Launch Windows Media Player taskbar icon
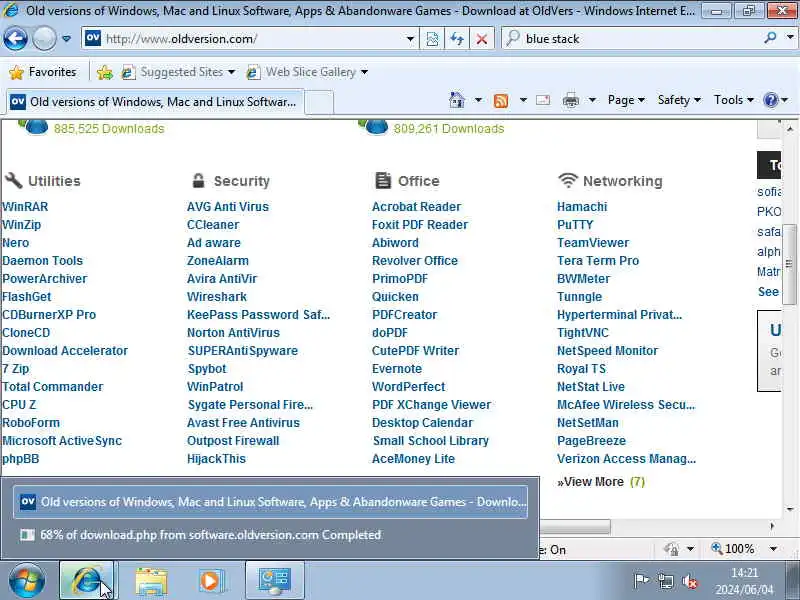Viewport: 800px width, 600px height. coord(210,581)
